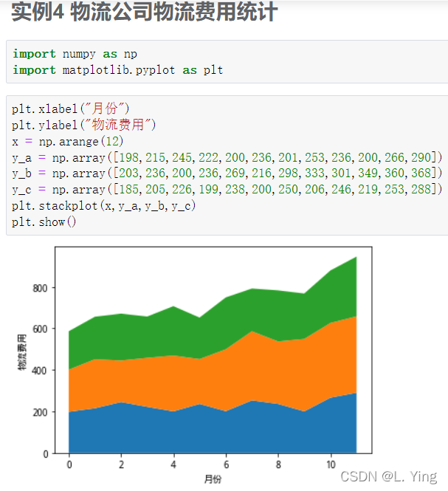The height and width of the screenshot is (491, 448).
Task: Click the x = np.arange(12) line
Action: coord(68,141)
